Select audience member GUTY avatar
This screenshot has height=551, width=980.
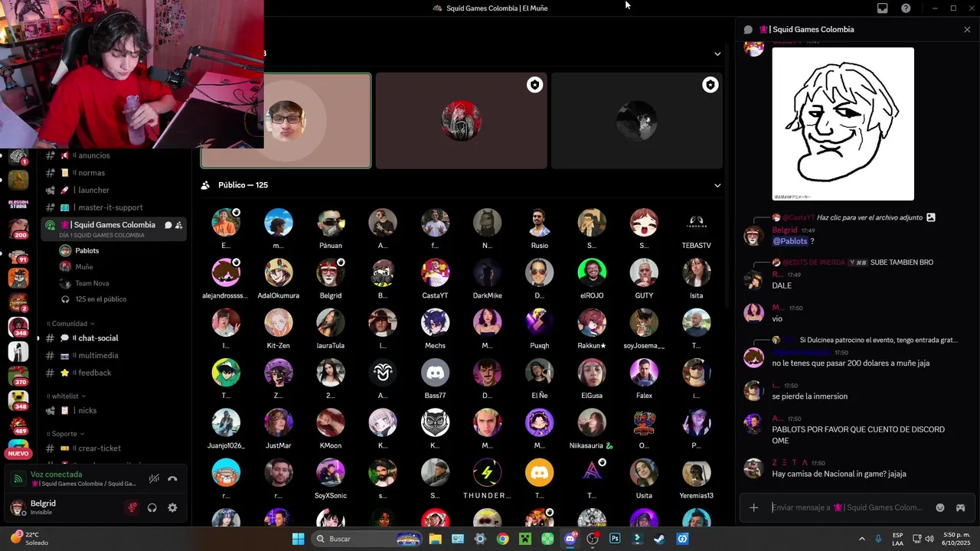[x=644, y=272]
